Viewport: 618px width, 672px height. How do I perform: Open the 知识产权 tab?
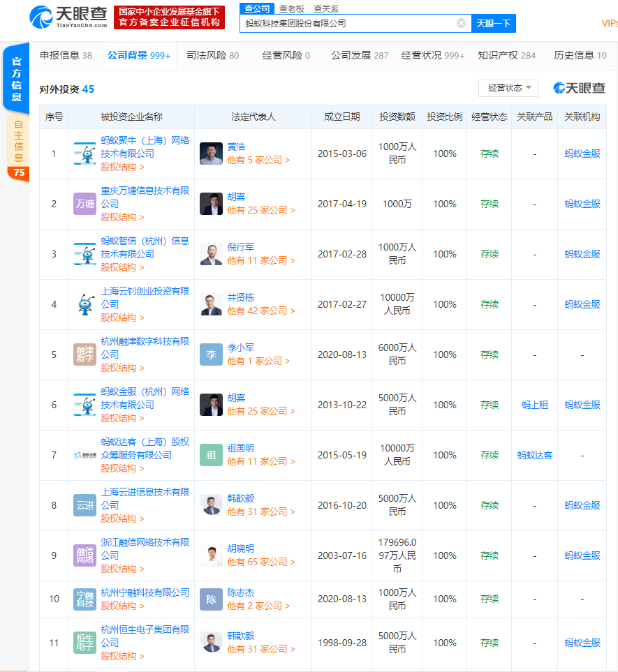click(x=506, y=55)
